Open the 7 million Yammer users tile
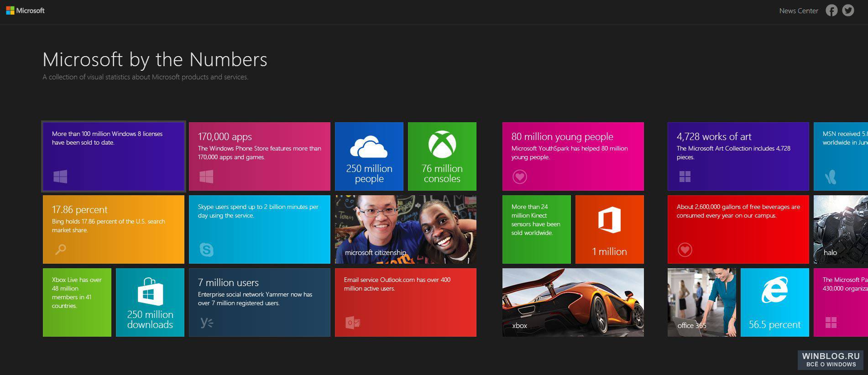868x375 pixels. (x=260, y=302)
